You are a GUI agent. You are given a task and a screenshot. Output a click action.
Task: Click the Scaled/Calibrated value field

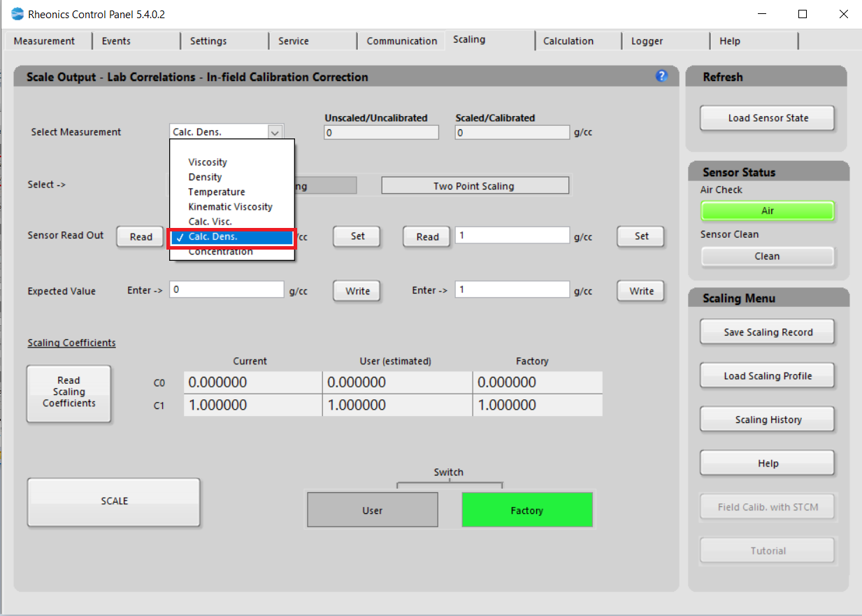click(512, 133)
